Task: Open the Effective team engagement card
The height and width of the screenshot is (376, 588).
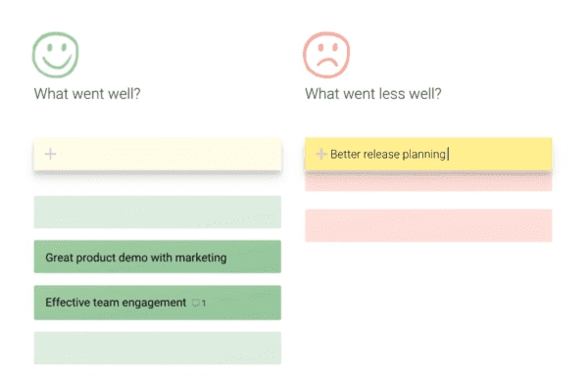Action: [158, 303]
